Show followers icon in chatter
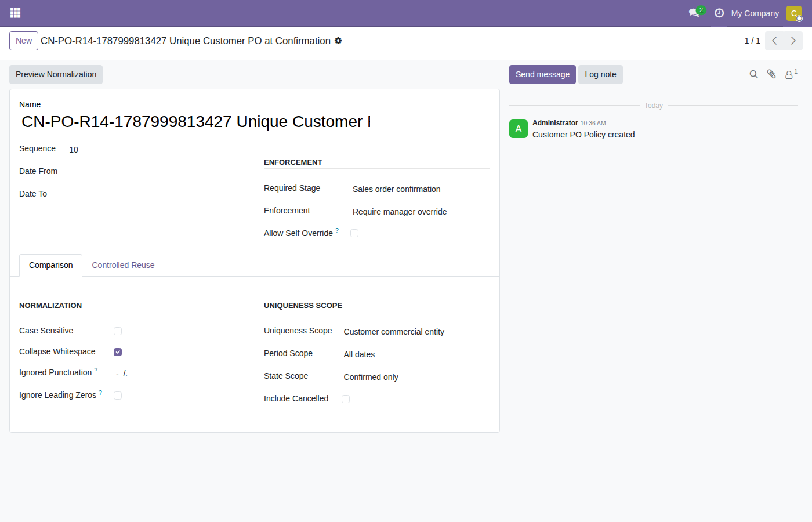The height and width of the screenshot is (522, 812). click(x=791, y=74)
